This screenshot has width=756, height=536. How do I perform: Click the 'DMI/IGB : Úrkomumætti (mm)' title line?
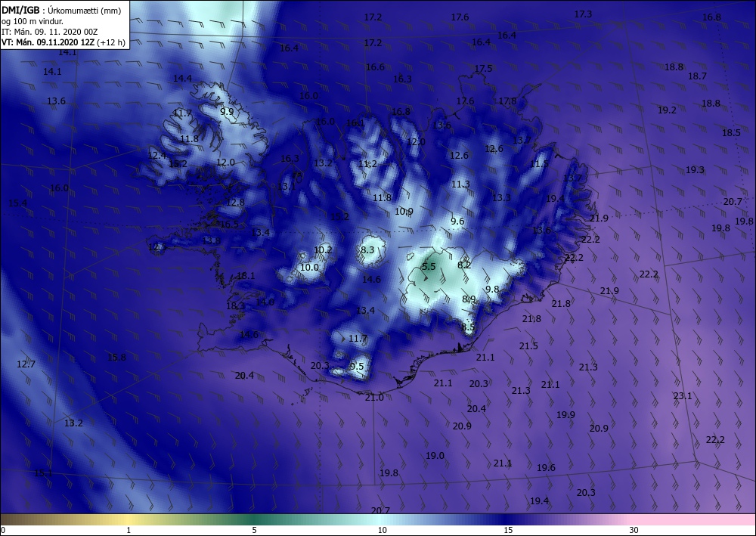(61, 10)
